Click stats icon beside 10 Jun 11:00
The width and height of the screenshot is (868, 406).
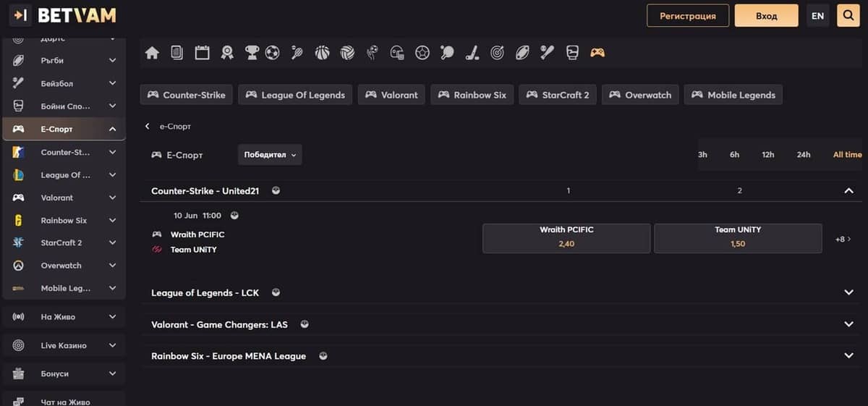point(234,215)
